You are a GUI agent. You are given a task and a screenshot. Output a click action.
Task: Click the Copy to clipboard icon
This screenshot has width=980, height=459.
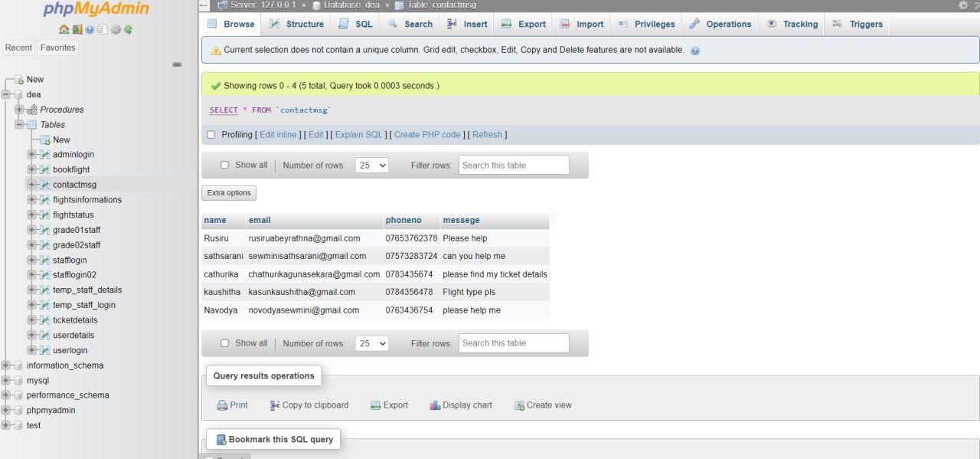pos(275,405)
